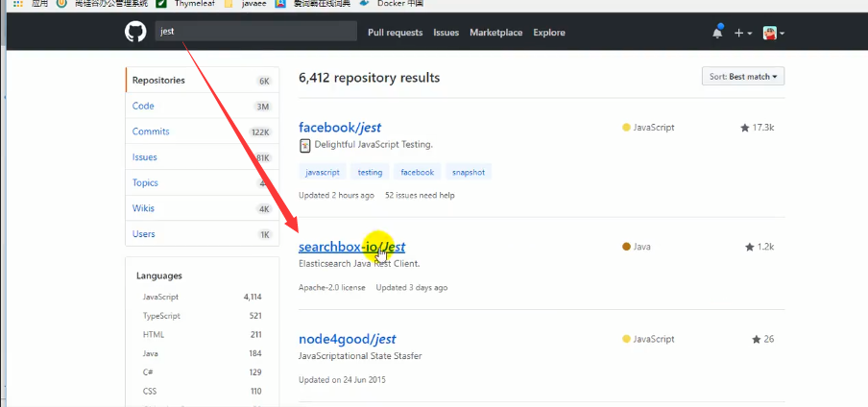
Task: Open the facebook/jest repository
Action: coord(340,128)
